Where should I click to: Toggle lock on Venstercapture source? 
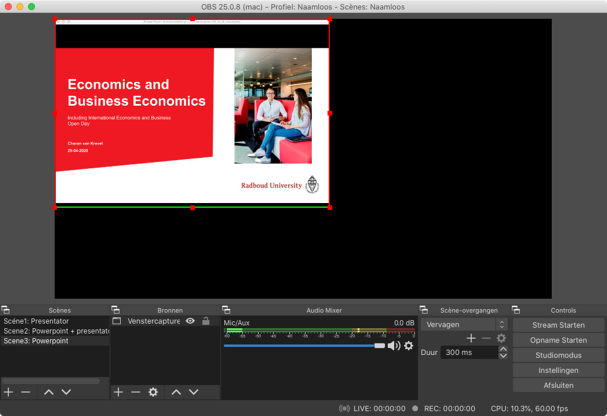(x=206, y=321)
